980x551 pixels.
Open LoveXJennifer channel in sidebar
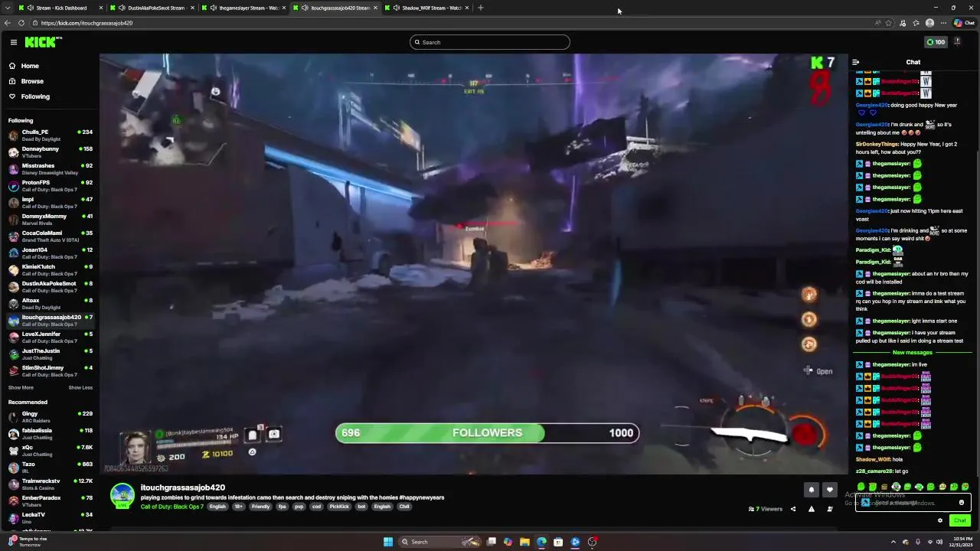coord(50,337)
